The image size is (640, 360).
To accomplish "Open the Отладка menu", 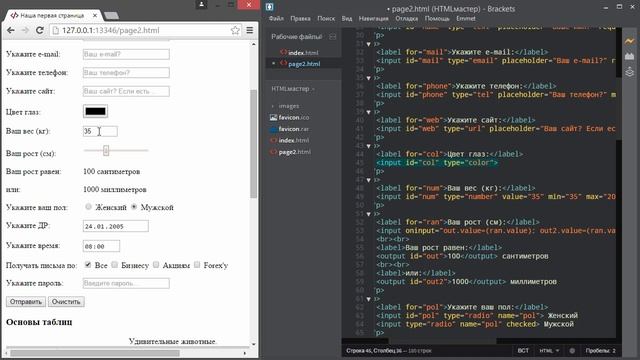I will click(x=407, y=18).
